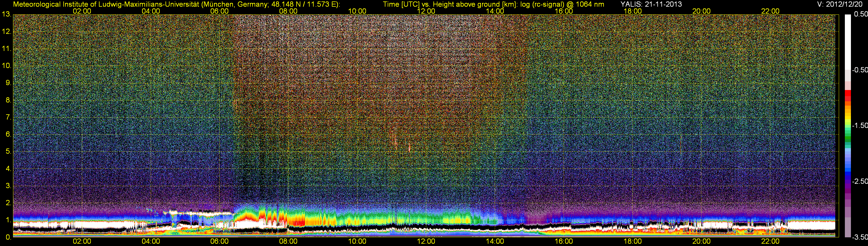Click the 'Meteorological Institute of Ludwig-Maximilians-Universität' title text
Image resolution: width=868 pixels, height=246 pixels.
tap(106, 4)
